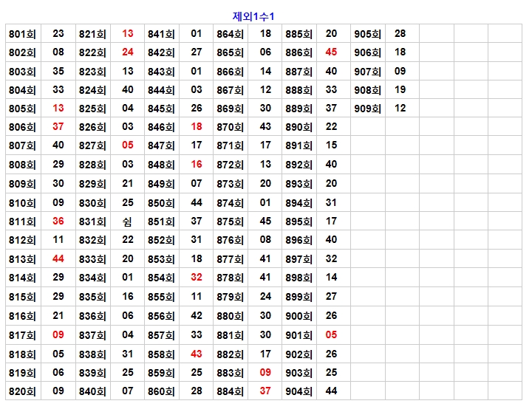
Task: Select the 831회 row label cell
Action: tap(92, 222)
